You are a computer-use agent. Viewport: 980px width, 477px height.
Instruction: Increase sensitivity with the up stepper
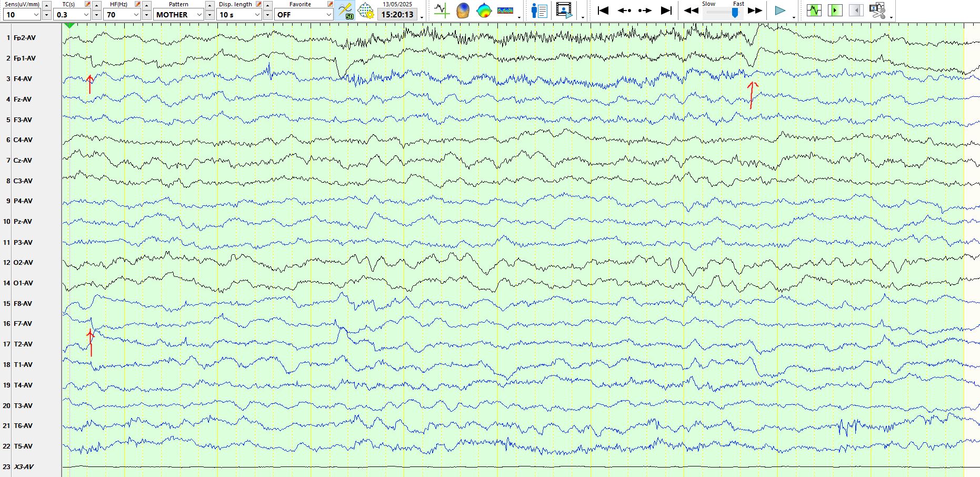click(47, 5)
